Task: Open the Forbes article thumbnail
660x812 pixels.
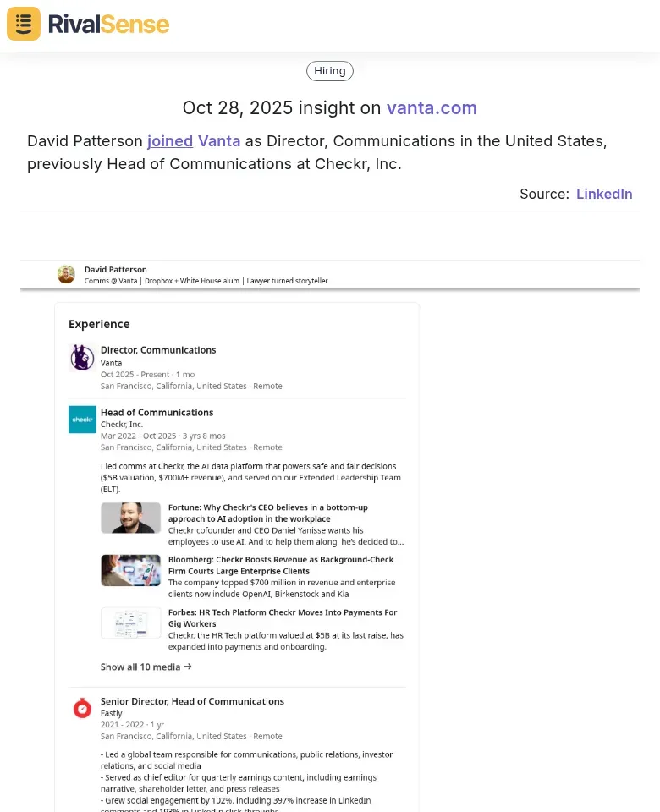Action: coord(130,623)
